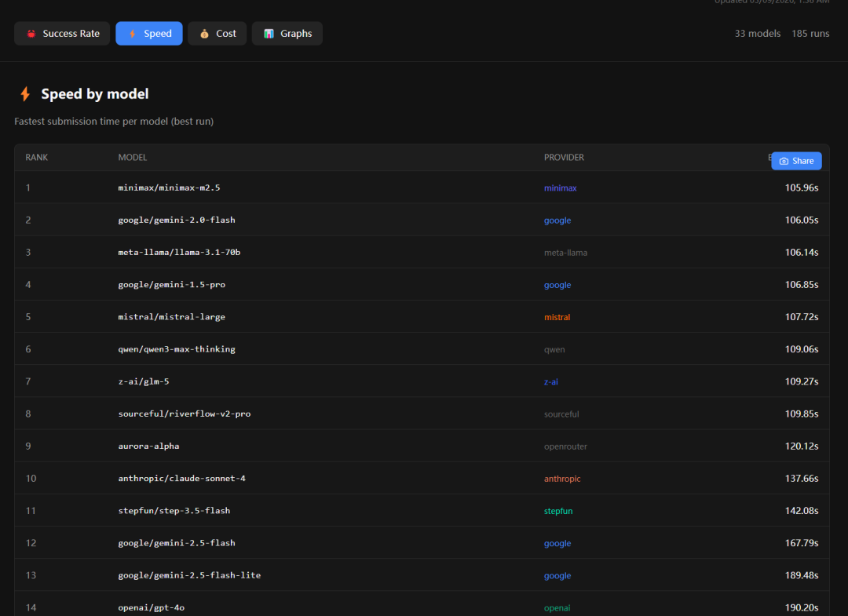Select model openai/gpt-4o
This screenshot has width=848, height=616.
(152, 608)
